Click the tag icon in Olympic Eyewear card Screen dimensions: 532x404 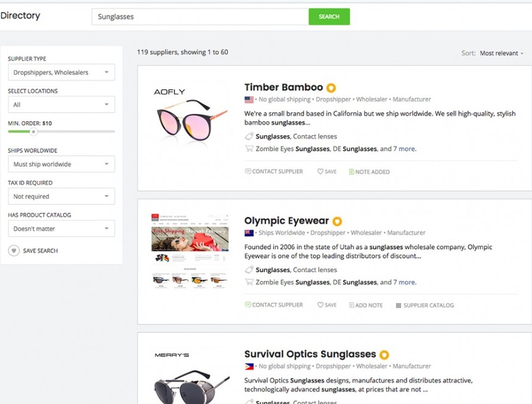click(249, 270)
